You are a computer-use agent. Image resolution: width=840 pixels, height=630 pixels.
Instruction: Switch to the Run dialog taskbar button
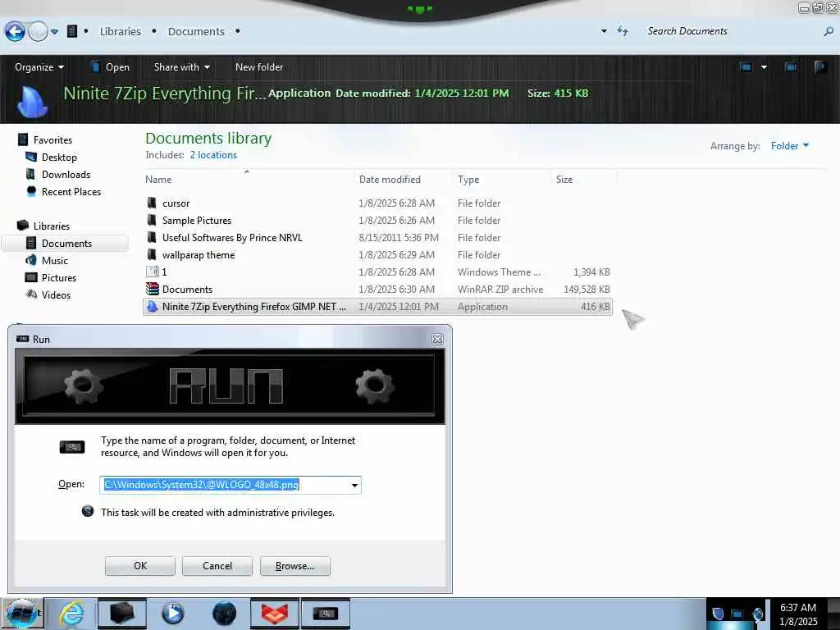coord(326,614)
